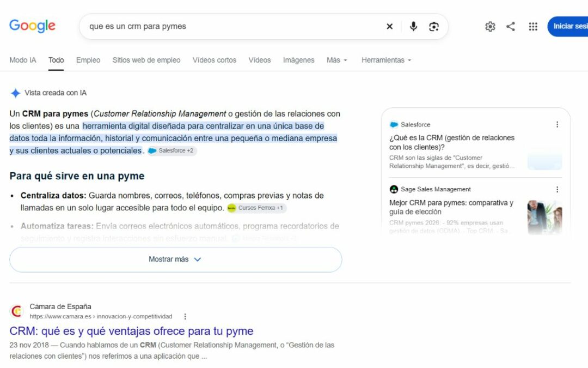This screenshot has height=368, width=588.
Task: Click the 'Vista creada con IA' label
Action: pos(56,93)
